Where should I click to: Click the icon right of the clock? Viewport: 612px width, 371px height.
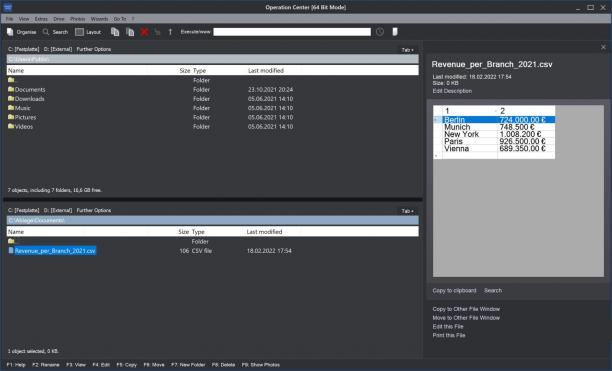point(395,32)
